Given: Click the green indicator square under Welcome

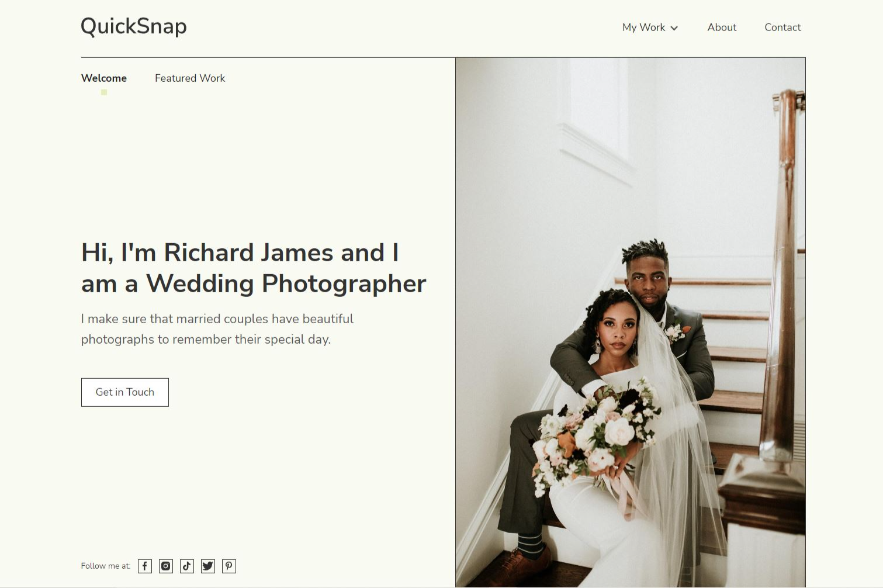Looking at the screenshot, I should pyautogui.click(x=104, y=92).
